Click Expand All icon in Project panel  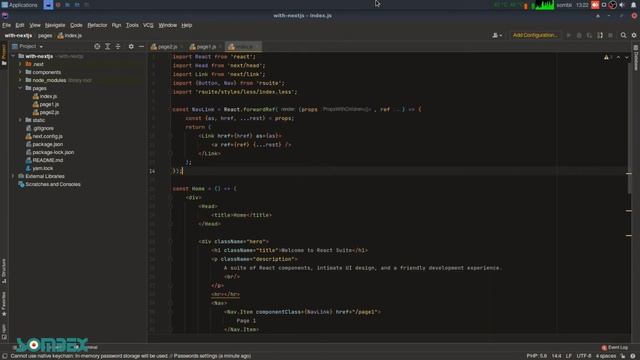tap(107, 47)
